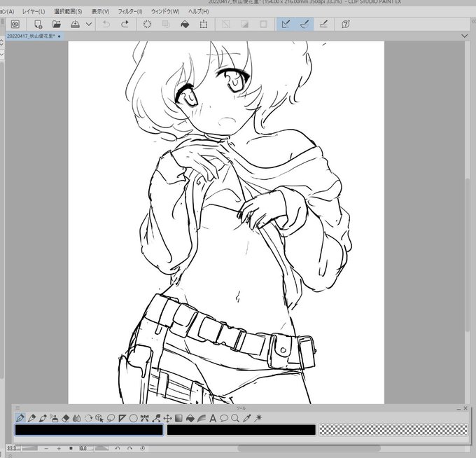Click the zoom percentage field 33.3

[x=13, y=448]
